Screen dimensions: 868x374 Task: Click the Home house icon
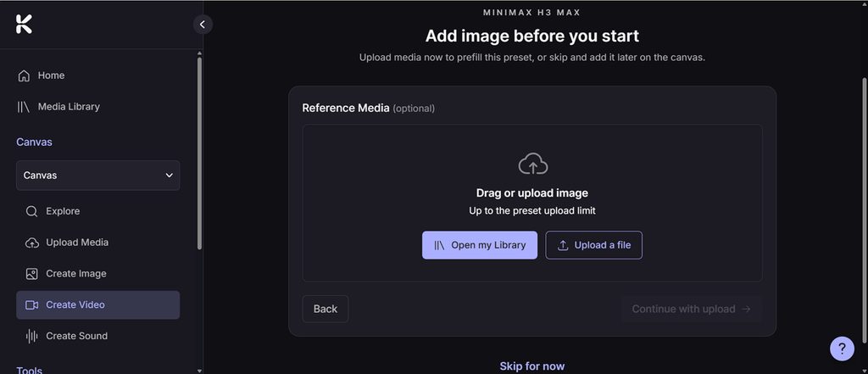[24, 76]
